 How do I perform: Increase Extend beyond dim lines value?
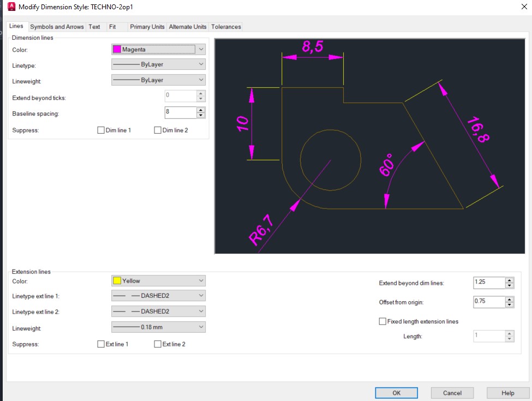(x=509, y=280)
